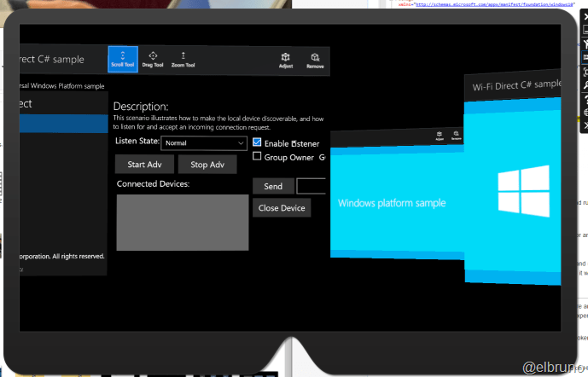Check the Group Owner checkbox
This screenshot has width=588, height=377.
(258, 157)
